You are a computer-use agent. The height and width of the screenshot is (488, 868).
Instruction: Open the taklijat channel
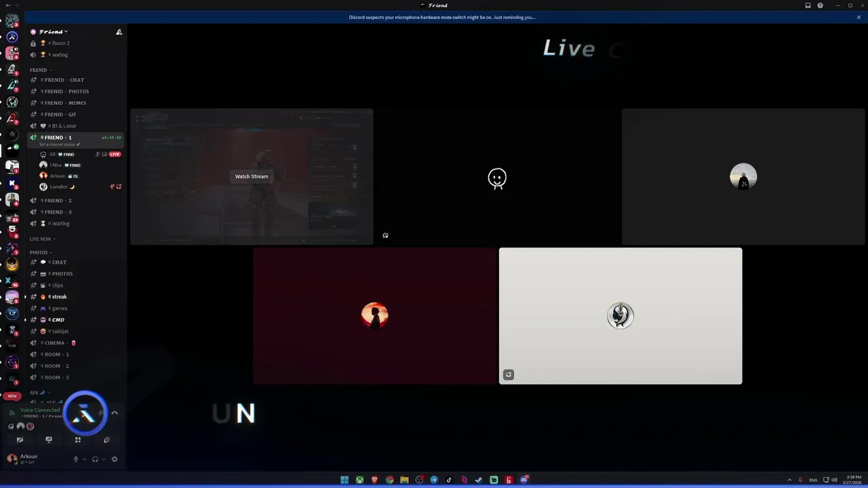pos(75,331)
